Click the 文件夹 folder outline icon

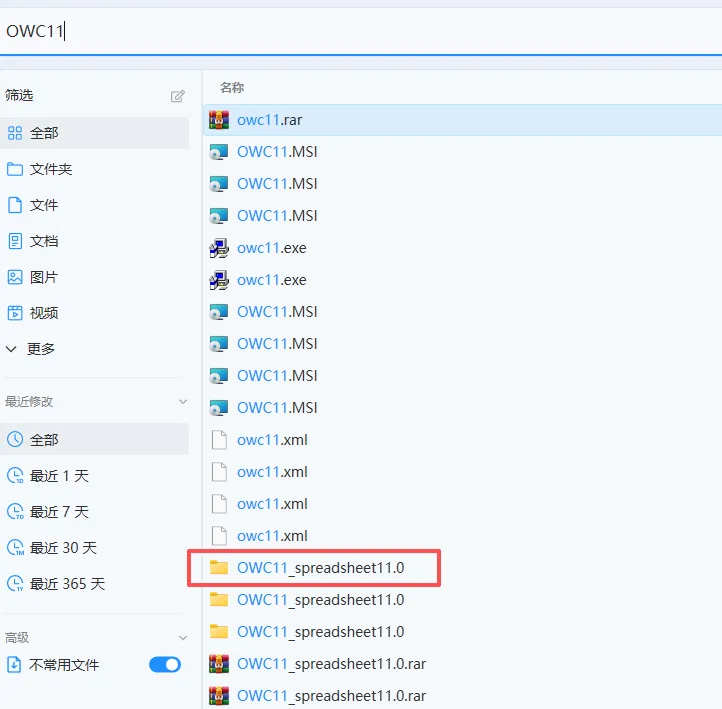(15, 169)
